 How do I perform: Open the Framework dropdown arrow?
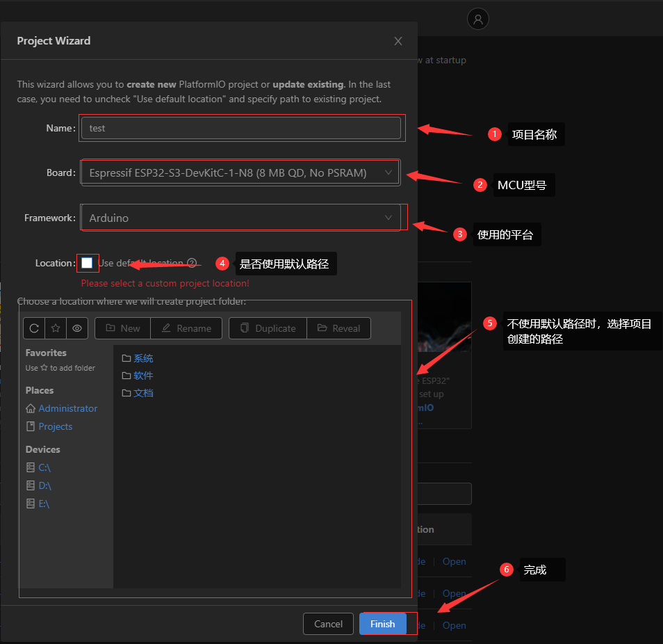click(388, 218)
